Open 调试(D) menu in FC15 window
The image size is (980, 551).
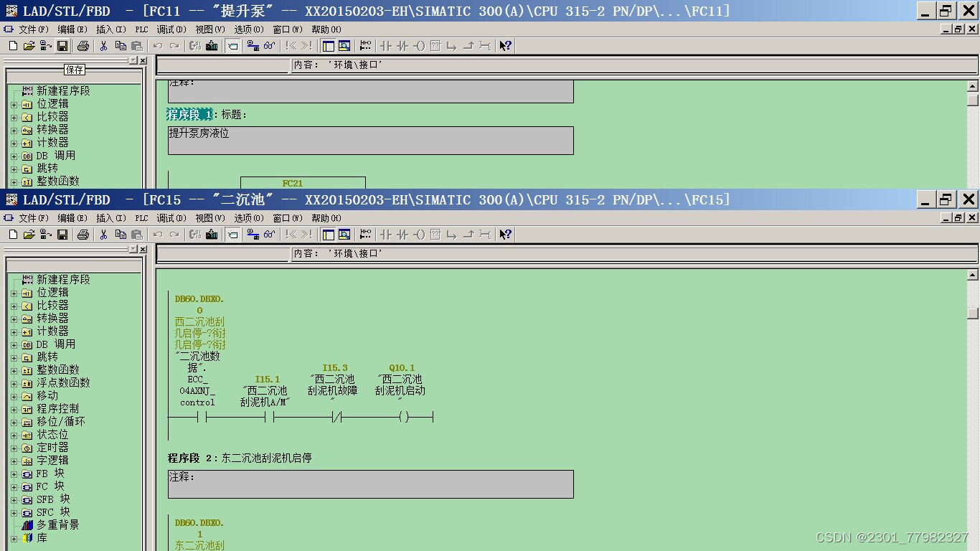[x=171, y=218]
